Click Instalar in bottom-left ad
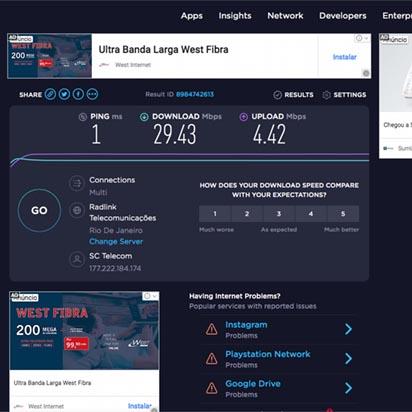 (140, 406)
